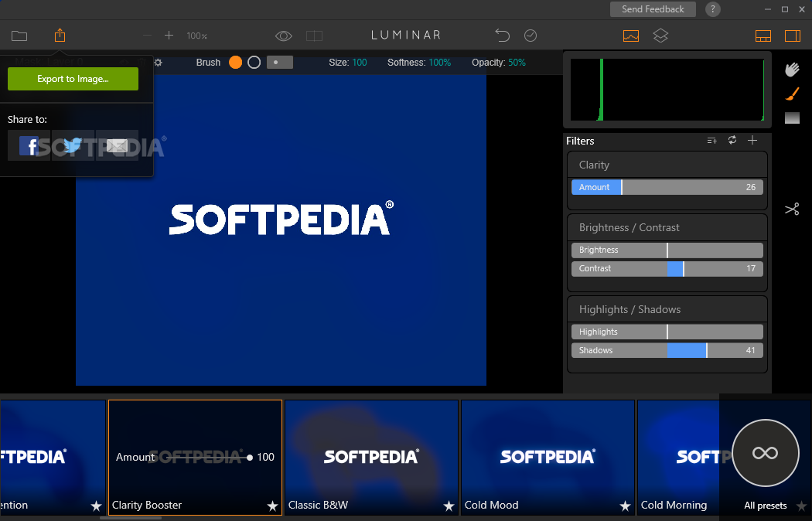Collapse the Clarity filter header
Viewport: 812px width, 521px height.
pyautogui.click(x=667, y=165)
